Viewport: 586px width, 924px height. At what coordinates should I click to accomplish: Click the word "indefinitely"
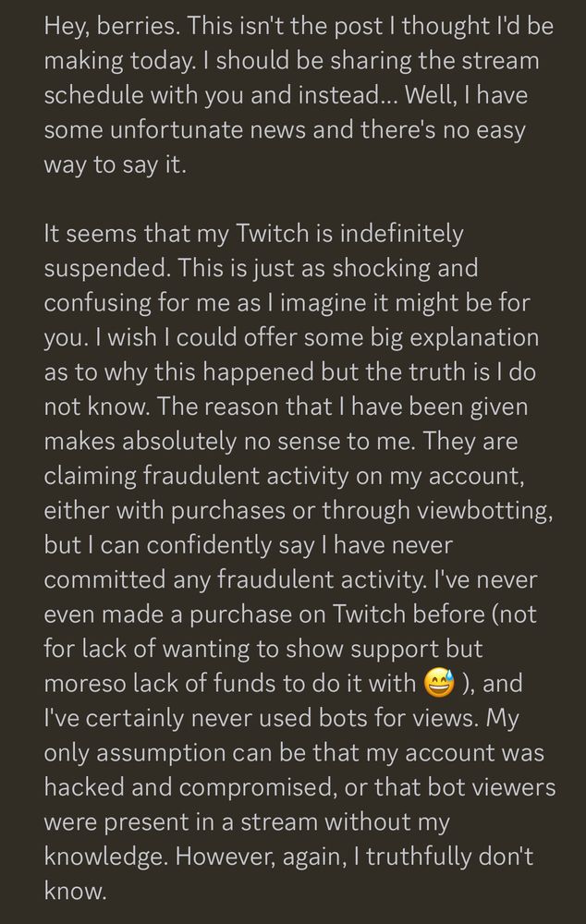402,234
